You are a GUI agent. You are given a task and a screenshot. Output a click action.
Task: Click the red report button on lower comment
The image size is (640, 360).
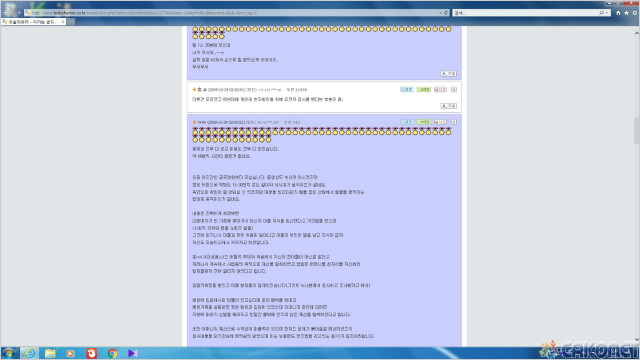[x=440, y=122]
